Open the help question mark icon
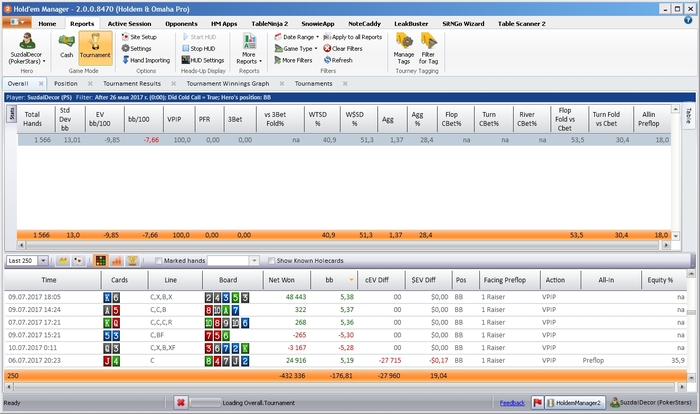Viewport: 700px width, 414px height. [688, 20]
